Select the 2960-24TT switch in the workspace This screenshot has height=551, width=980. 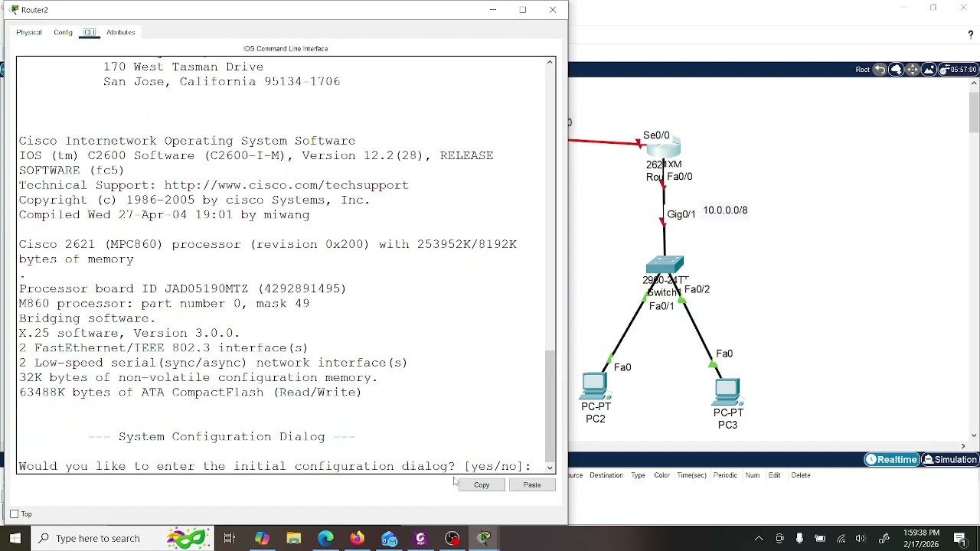[x=665, y=266]
